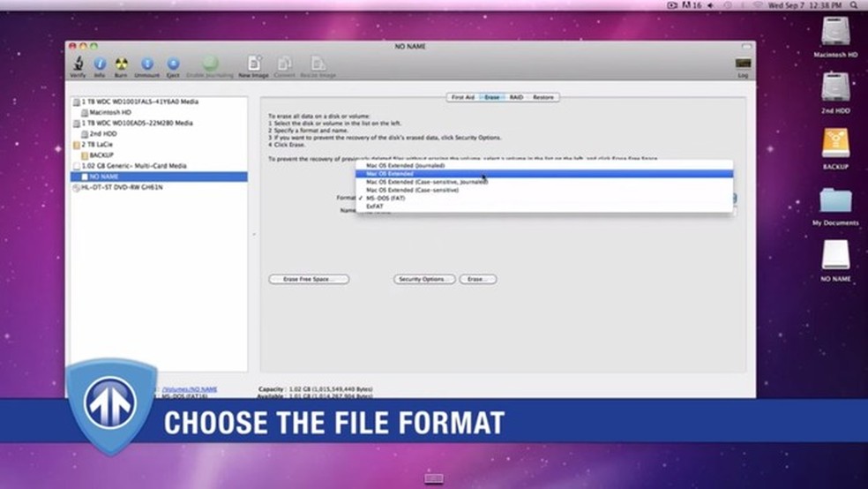Select the BACKUP desktop drive icon
The width and height of the screenshot is (868, 489).
(835, 143)
